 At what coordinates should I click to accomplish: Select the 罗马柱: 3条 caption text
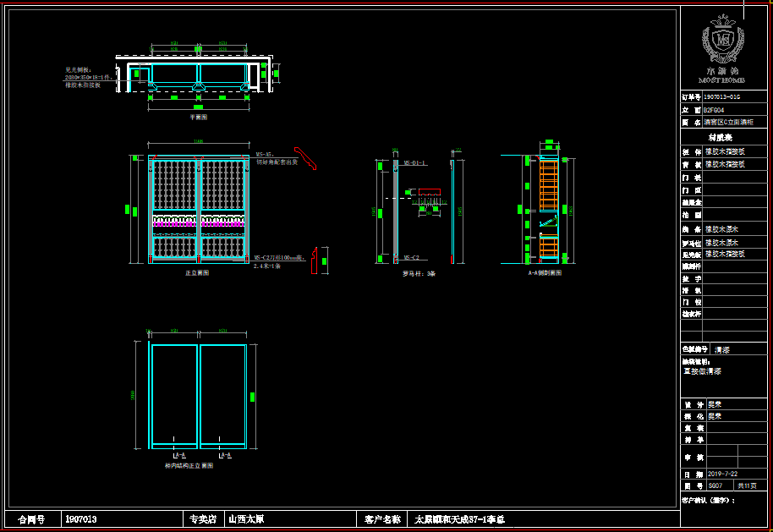click(418, 273)
